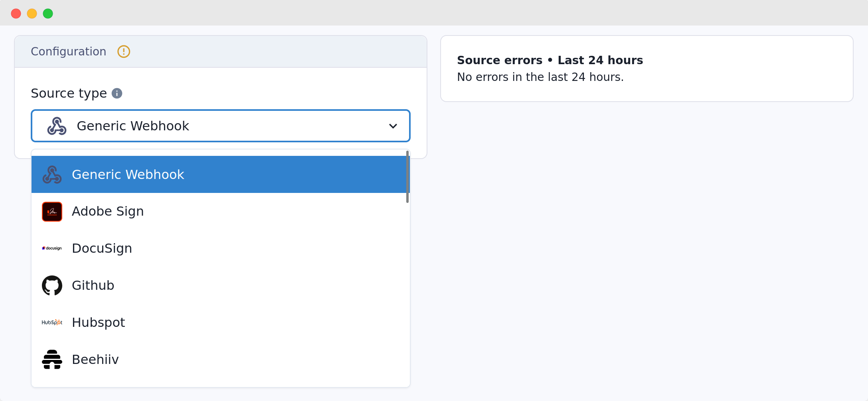Open the Source type combo box
868x401 pixels.
[220, 126]
